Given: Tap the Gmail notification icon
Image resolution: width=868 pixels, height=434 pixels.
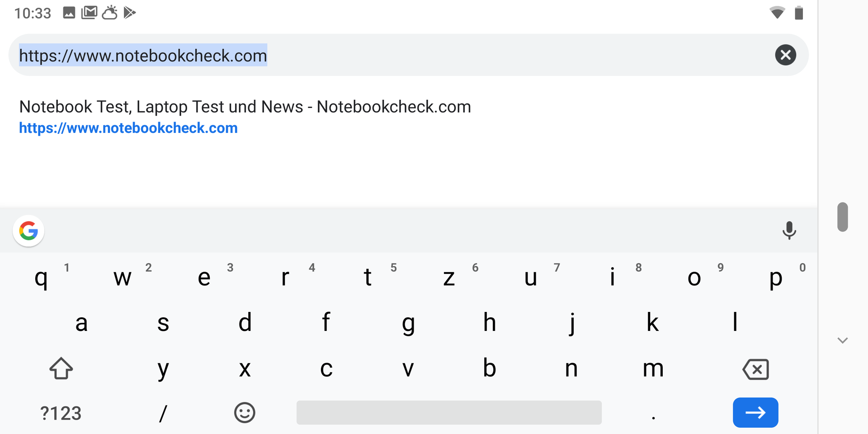Looking at the screenshot, I should (x=89, y=13).
